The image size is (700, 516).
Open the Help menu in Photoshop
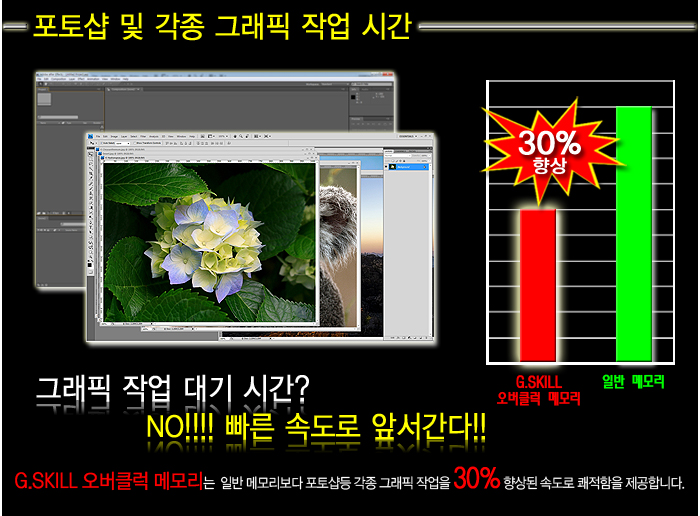coord(192,136)
